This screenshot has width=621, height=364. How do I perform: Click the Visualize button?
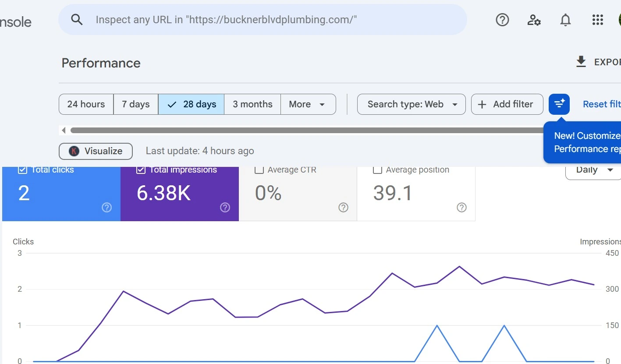point(96,151)
